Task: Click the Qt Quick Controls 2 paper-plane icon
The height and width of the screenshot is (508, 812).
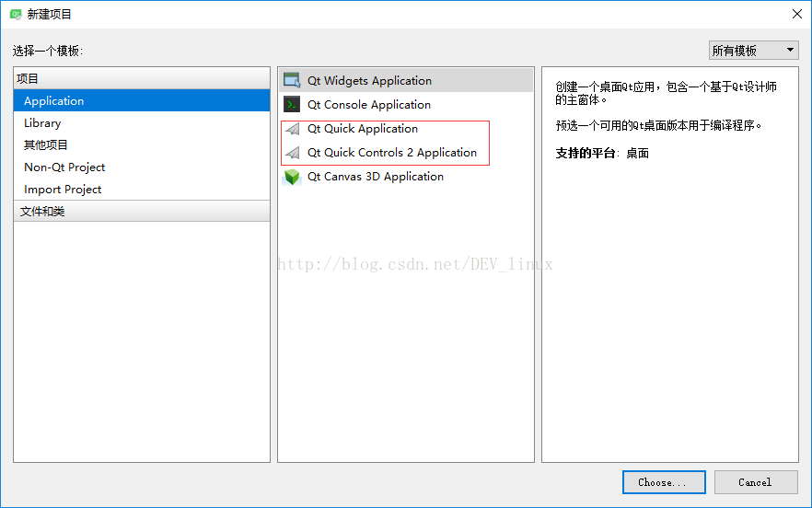Action: [x=293, y=152]
